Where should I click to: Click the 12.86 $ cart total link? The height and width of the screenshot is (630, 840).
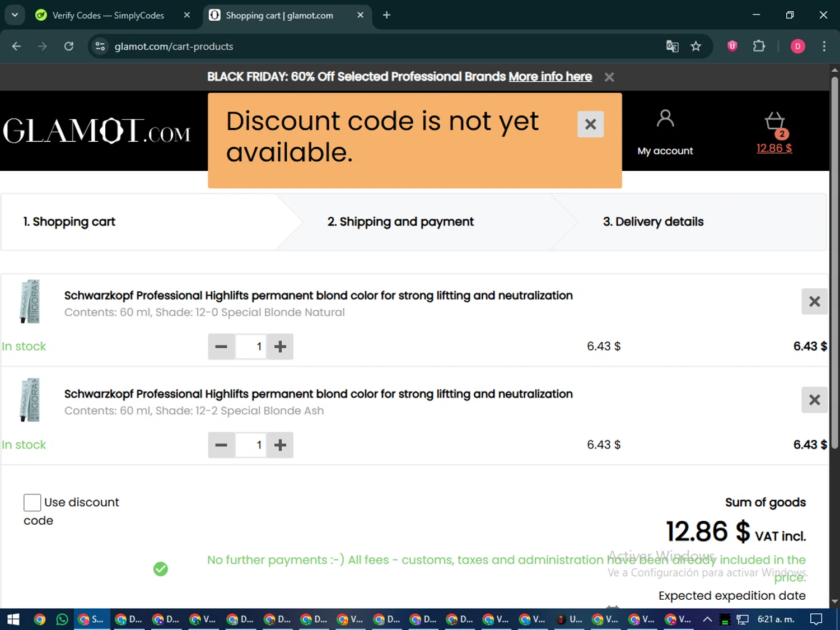tap(774, 148)
